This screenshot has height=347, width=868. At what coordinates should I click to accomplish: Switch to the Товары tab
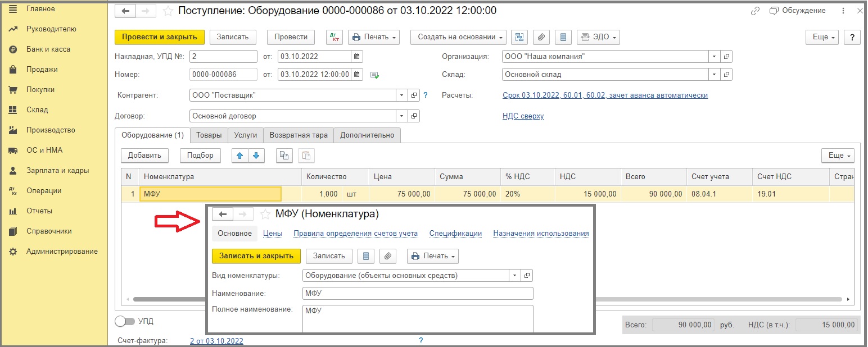click(209, 135)
